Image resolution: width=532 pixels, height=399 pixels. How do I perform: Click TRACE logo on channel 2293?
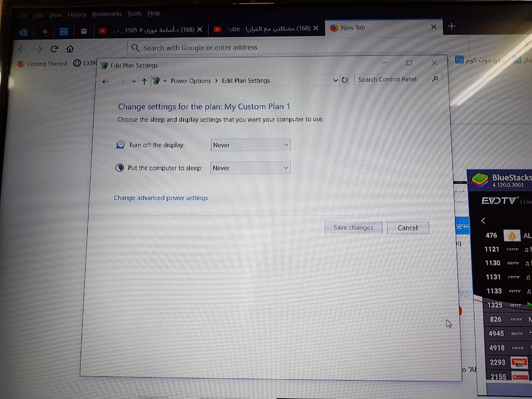519,362
